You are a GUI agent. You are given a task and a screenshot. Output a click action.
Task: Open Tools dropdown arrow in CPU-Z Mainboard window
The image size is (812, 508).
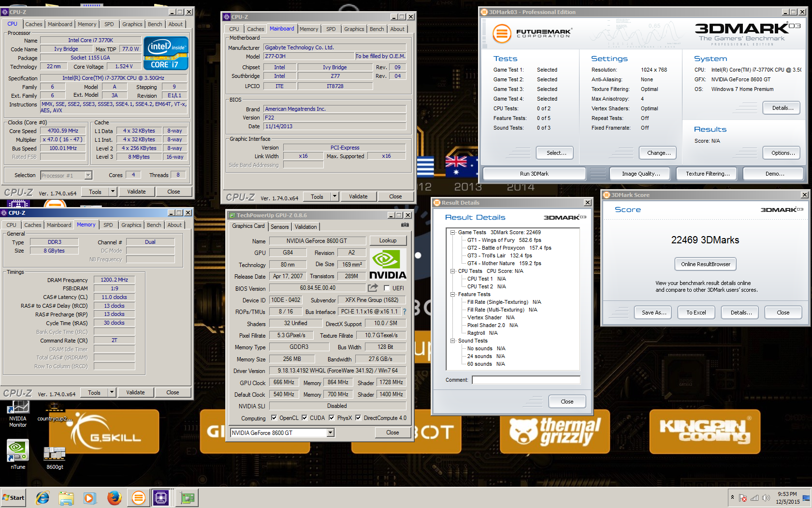coord(334,196)
